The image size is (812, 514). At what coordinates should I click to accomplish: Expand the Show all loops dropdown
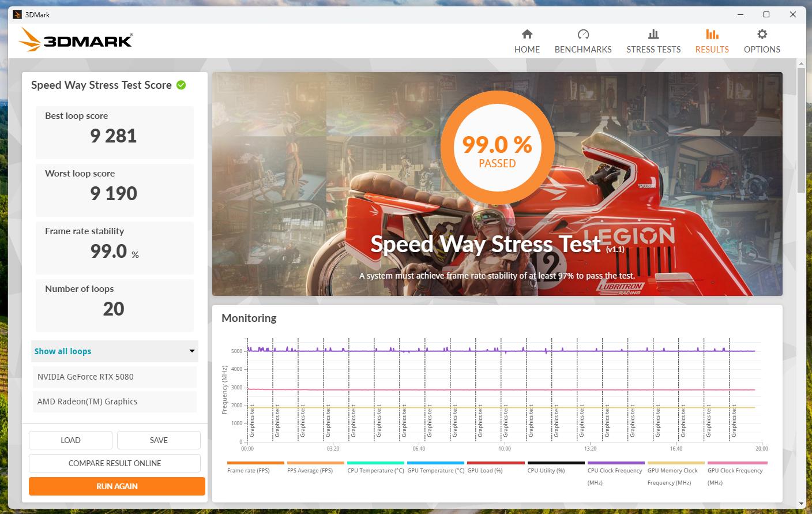pyautogui.click(x=115, y=351)
